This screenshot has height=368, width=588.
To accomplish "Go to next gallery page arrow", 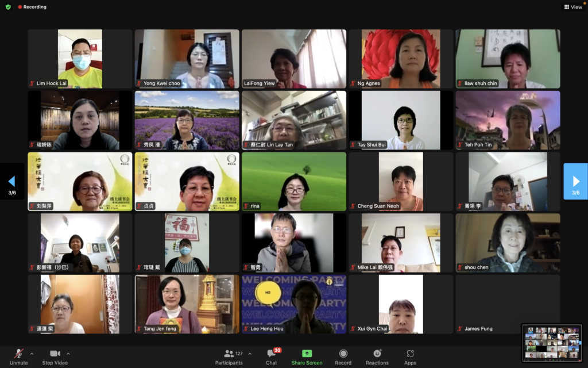I will [x=575, y=182].
